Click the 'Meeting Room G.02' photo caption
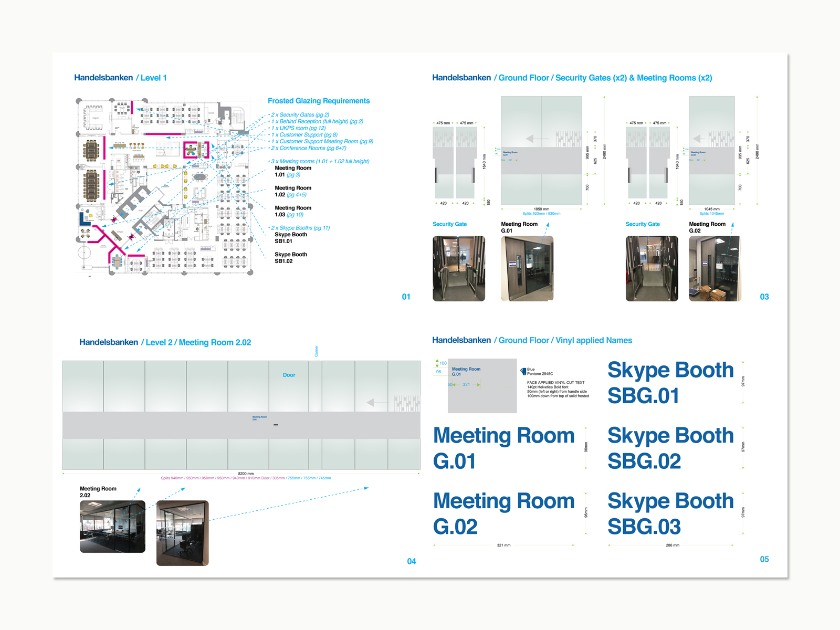The image size is (840, 630). click(x=707, y=227)
